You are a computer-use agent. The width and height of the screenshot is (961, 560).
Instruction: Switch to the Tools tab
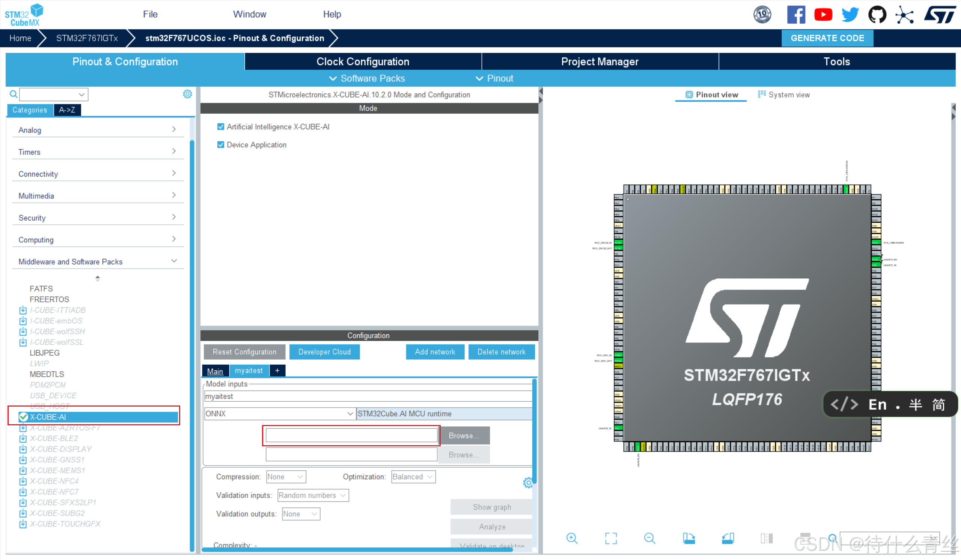coord(837,62)
